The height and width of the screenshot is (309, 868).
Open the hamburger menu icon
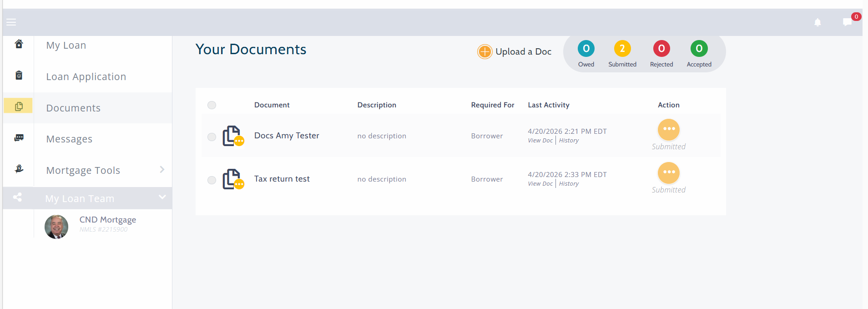pos(11,22)
